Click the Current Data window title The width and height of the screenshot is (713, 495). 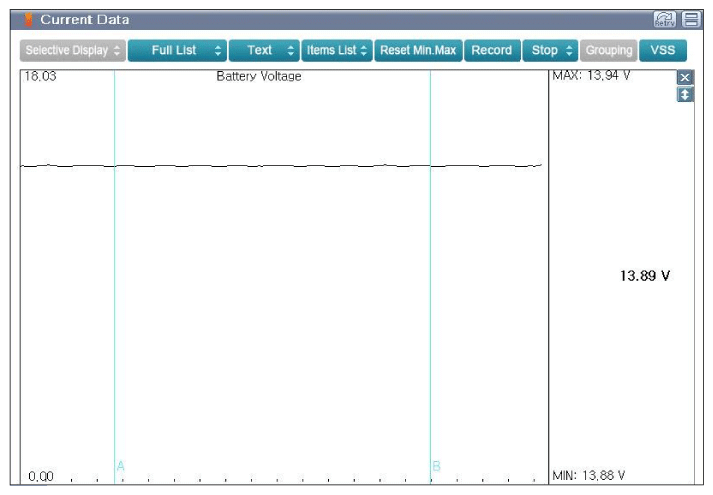pos(85,20)
